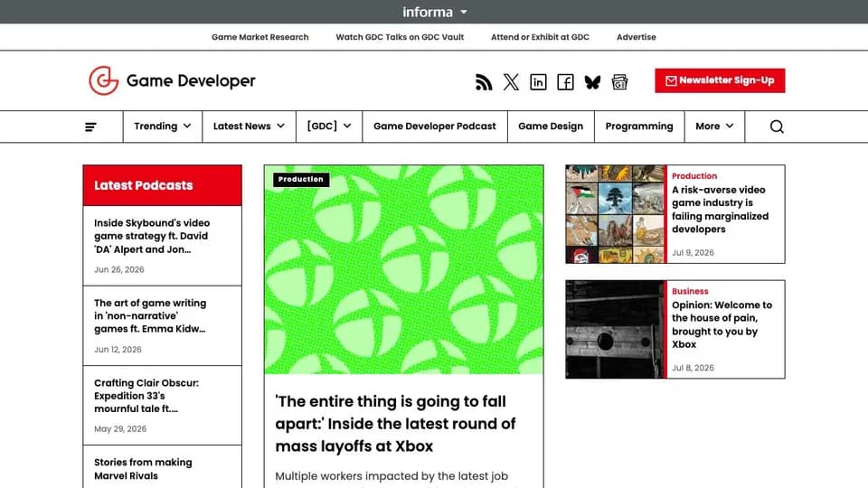Image resolution: width=868 pixels, height=488 pixels.
Task: Open the Latest Podcasts heading
Action: click(x=144, y=185)
